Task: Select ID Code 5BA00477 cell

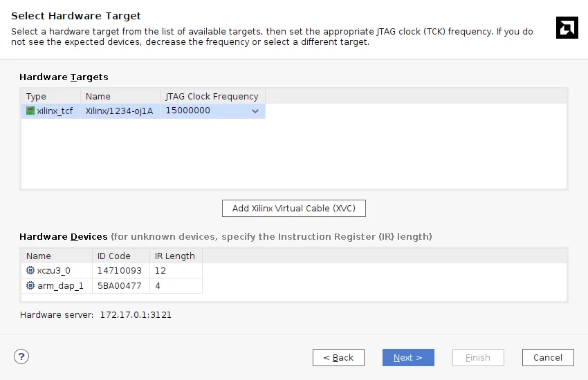Action: click(x=120, y=285)
